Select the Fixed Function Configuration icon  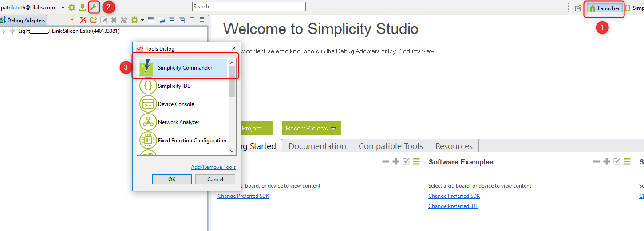[x=148, y=140]
